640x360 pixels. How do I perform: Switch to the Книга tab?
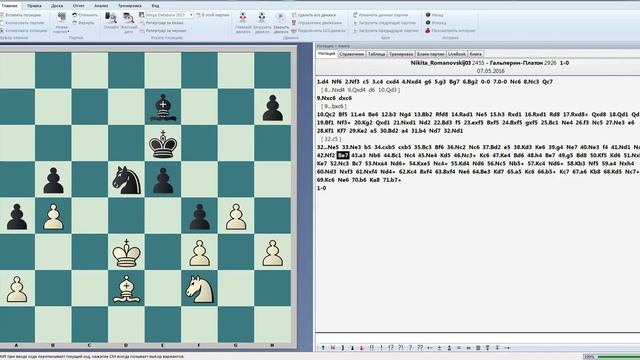coord(476,54)
